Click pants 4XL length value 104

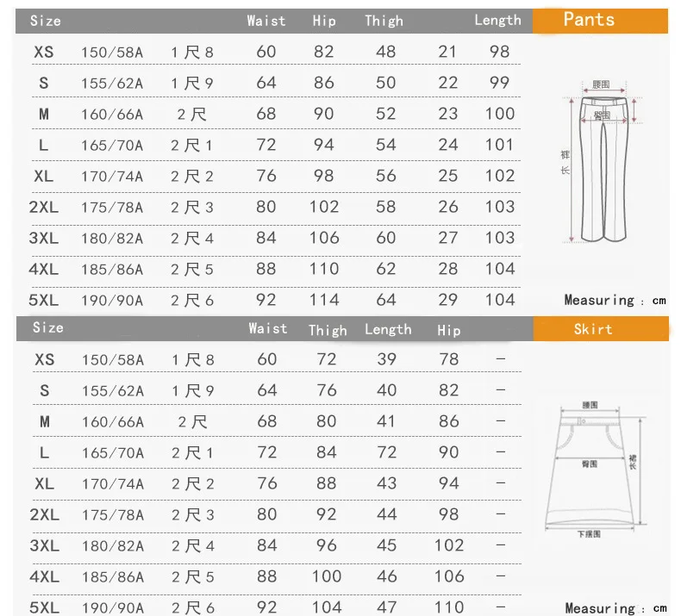(500, 269)
